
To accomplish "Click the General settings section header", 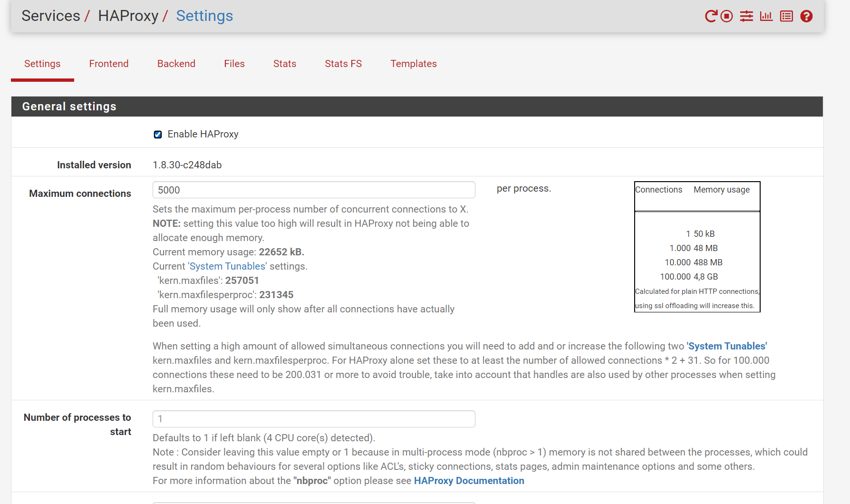I will (x=417, y=107).
